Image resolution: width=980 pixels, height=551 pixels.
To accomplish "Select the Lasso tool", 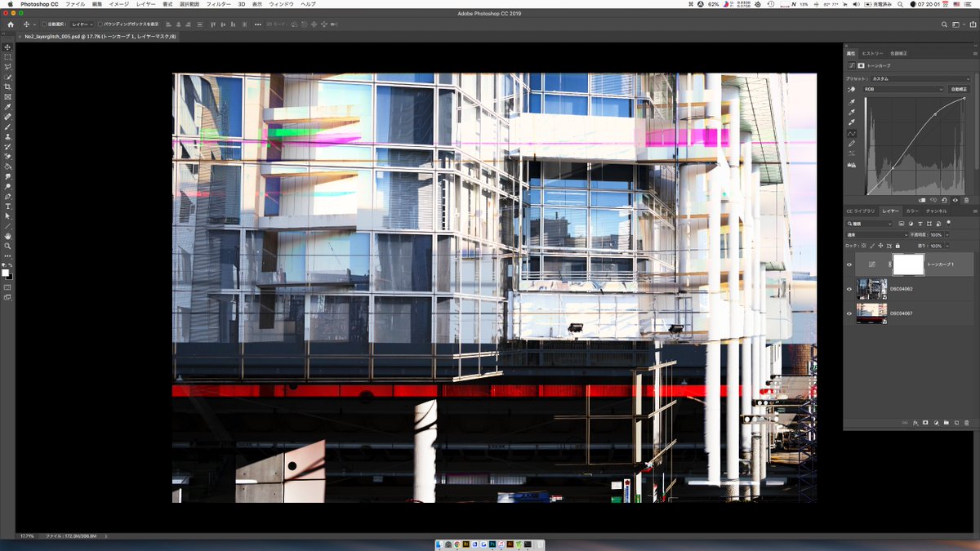I will [x=8, y=67].
